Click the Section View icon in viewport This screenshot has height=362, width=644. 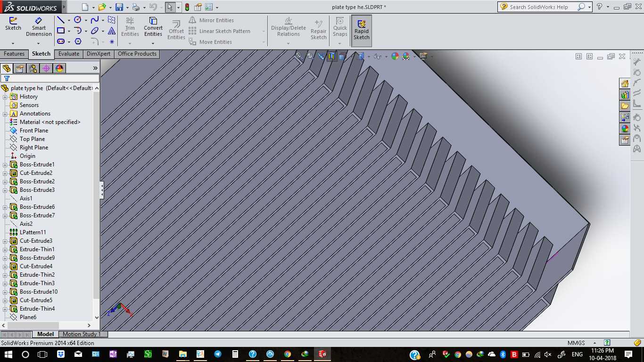[x=332, y=56]
